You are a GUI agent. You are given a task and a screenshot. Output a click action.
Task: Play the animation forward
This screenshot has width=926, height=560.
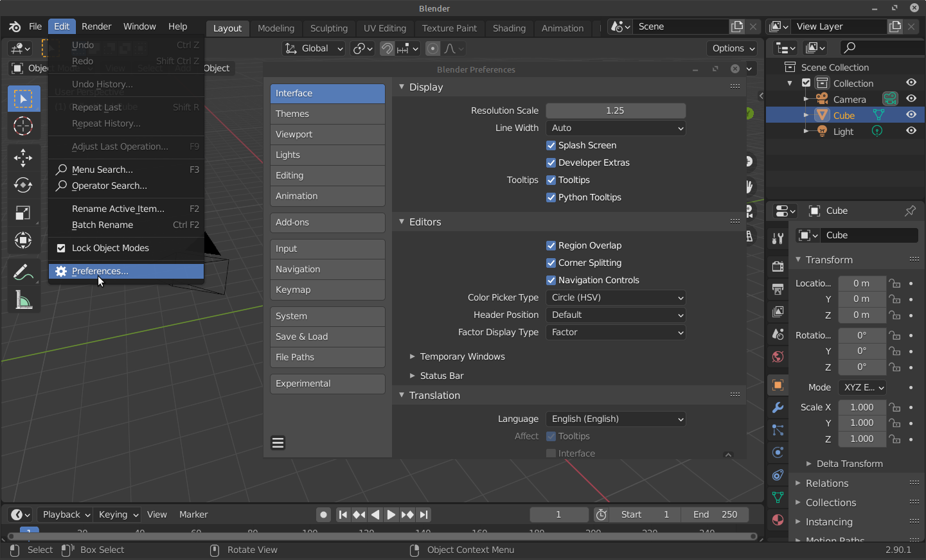coord(391,514)
